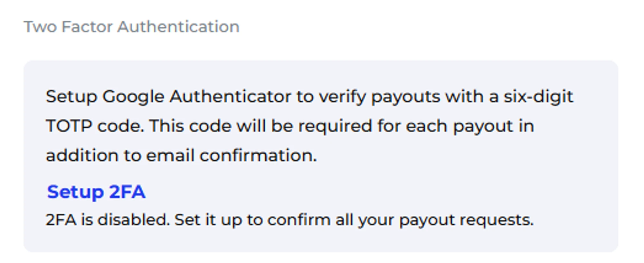Click the Setup 2FA link
Image resolution: width=644 pixels, height=263 pixels.
pos(96,192)
